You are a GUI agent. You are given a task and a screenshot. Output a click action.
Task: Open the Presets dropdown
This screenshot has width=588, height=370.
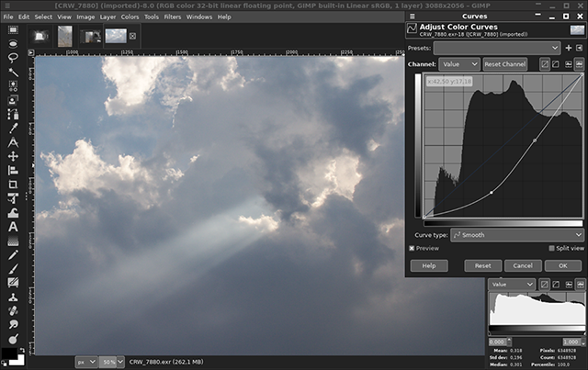497,48
